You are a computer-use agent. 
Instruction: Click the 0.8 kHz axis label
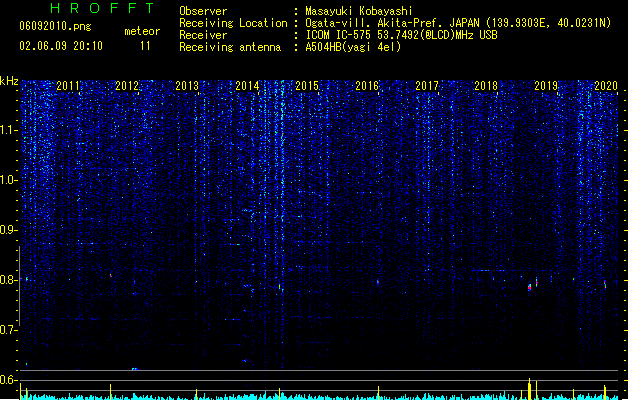click(x=8, y=280)
